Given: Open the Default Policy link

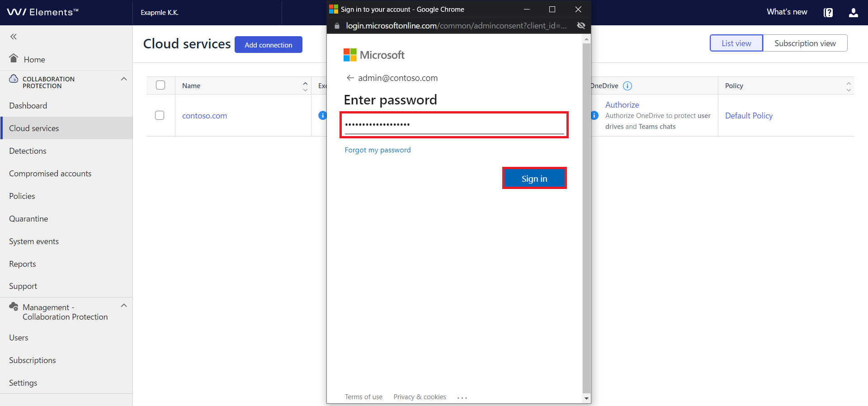Looking at the screenshot, I should (x=749, y=116).
